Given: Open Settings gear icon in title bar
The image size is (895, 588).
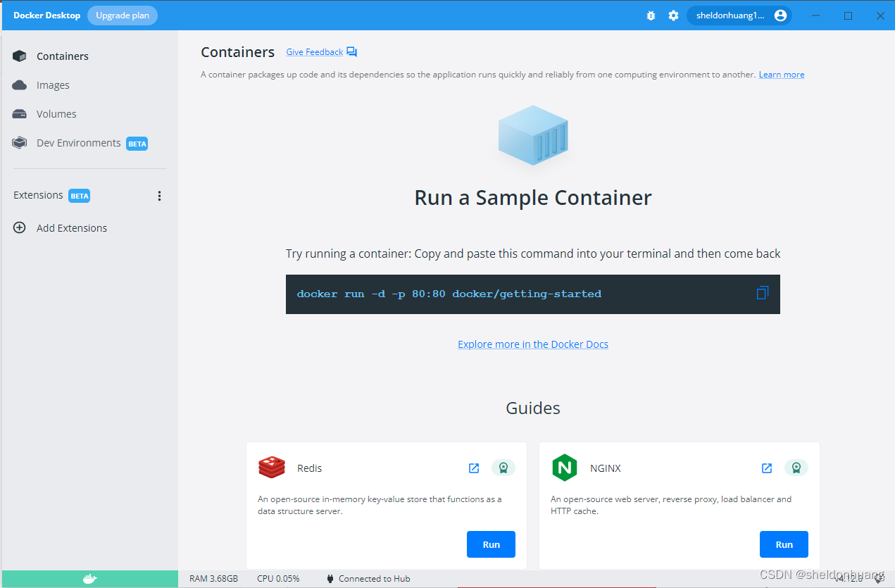Looking at the screenshot, I should pos(673,15).
